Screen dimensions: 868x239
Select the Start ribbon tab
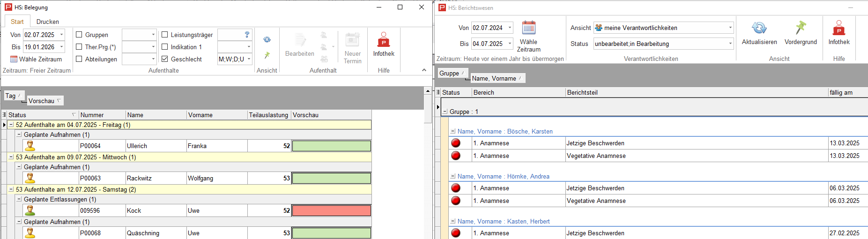[17, 22]
